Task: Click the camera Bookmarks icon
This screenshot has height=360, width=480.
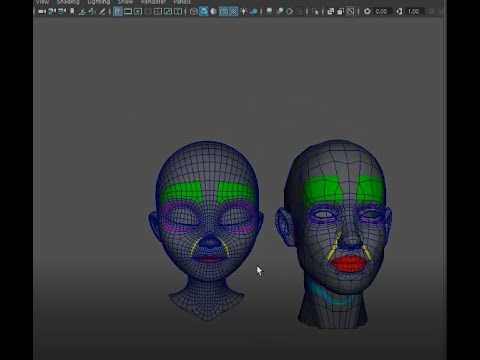Action: 72,12
